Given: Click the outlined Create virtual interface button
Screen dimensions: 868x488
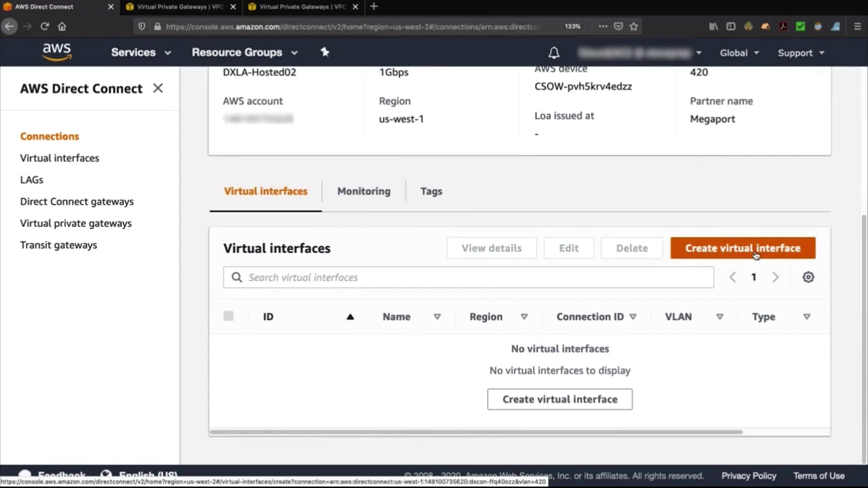Looking at the screenshot, I should [x=560, y=399].
